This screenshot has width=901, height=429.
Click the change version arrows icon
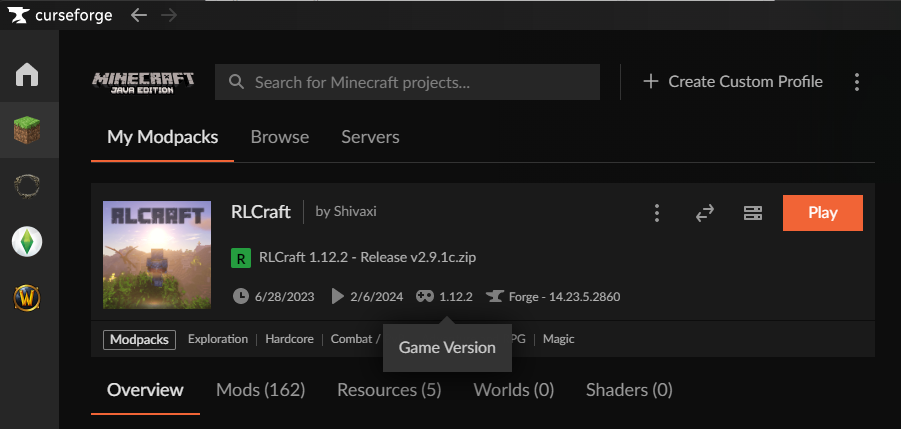click(x=704, y=213)
